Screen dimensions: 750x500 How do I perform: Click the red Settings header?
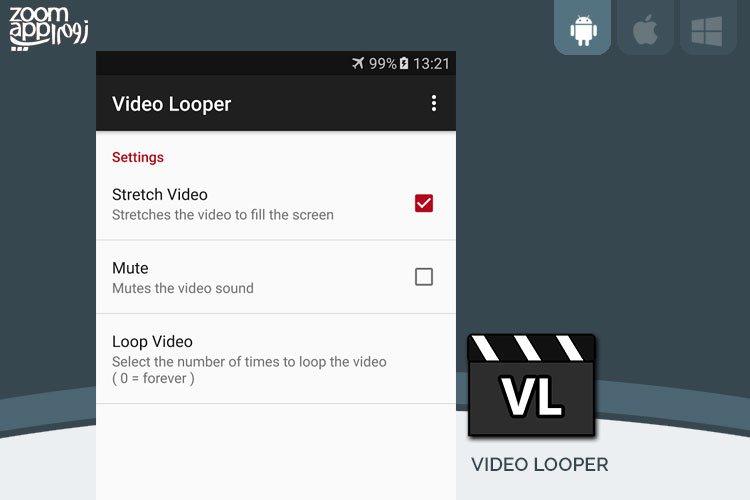(138, 157)
